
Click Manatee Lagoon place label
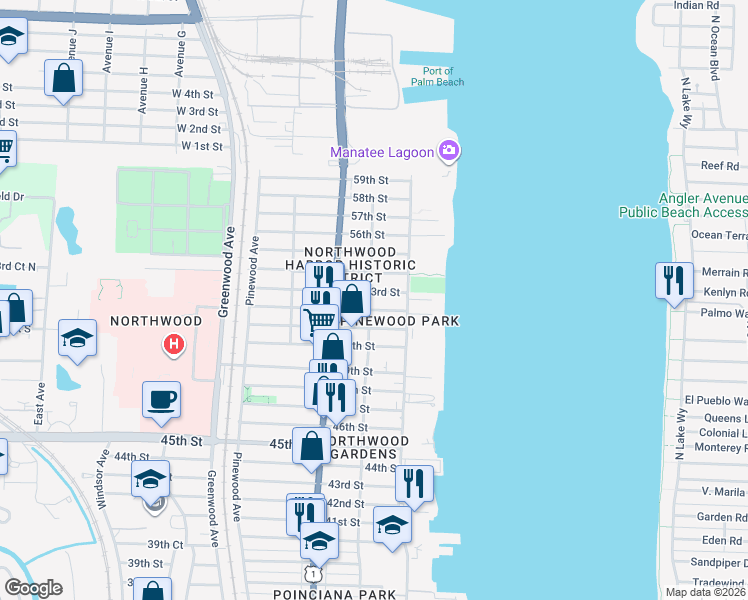pos(382,152)
